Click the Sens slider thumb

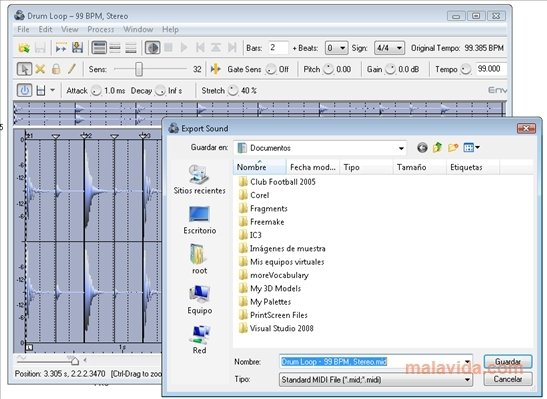pyautogui.click(x=139, y=69)
